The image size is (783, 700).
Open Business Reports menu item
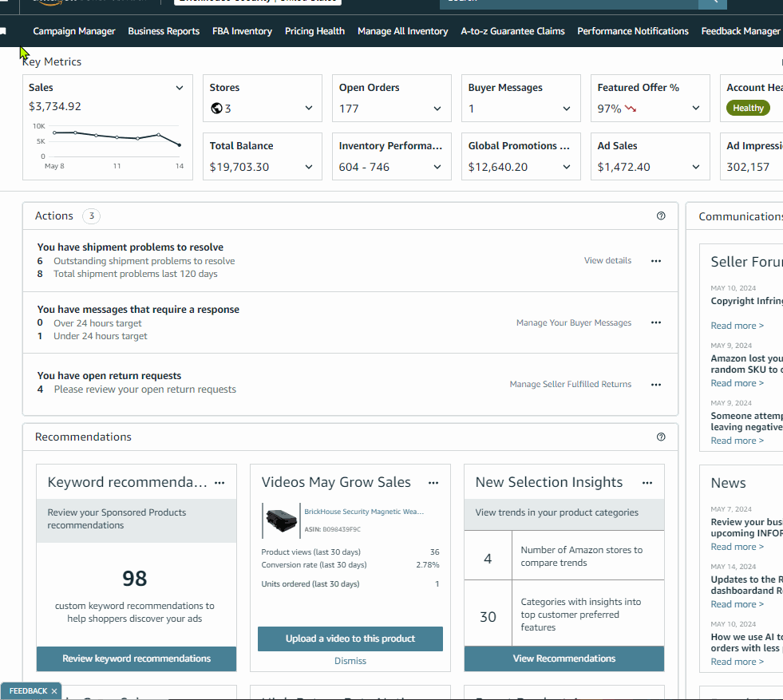click(164, 31)
